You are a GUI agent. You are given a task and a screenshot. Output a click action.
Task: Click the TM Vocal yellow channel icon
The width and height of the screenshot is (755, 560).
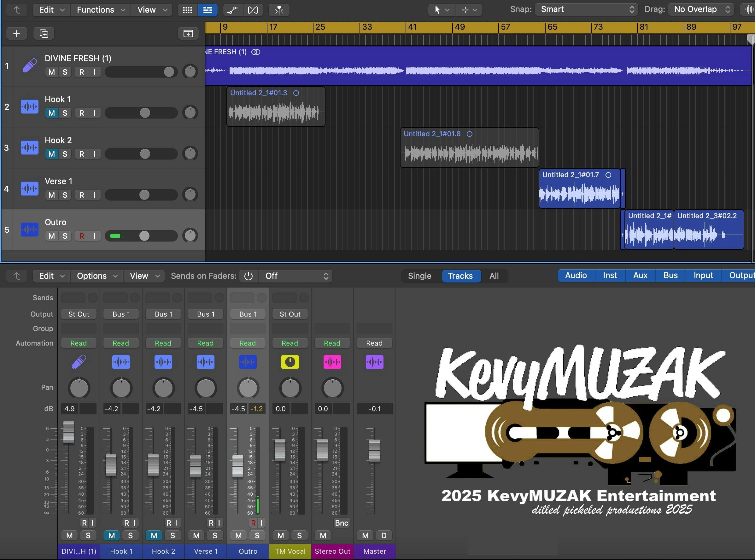(290, 362)
